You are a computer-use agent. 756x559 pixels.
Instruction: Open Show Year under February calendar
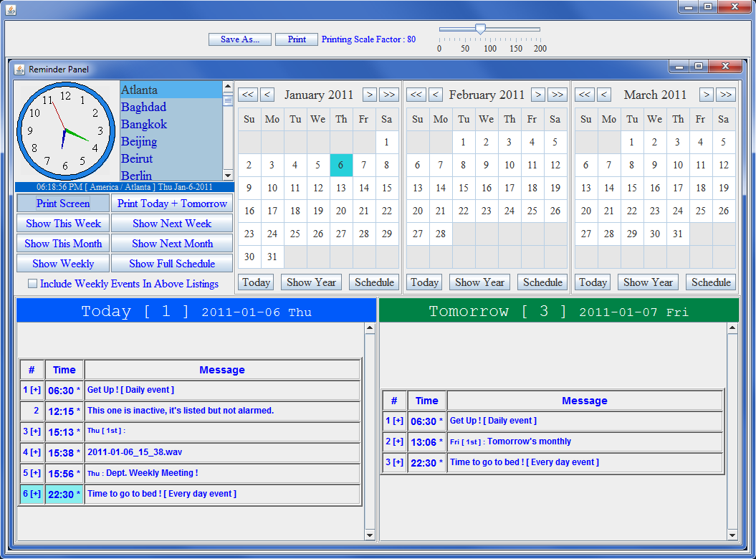click(479, 282)
